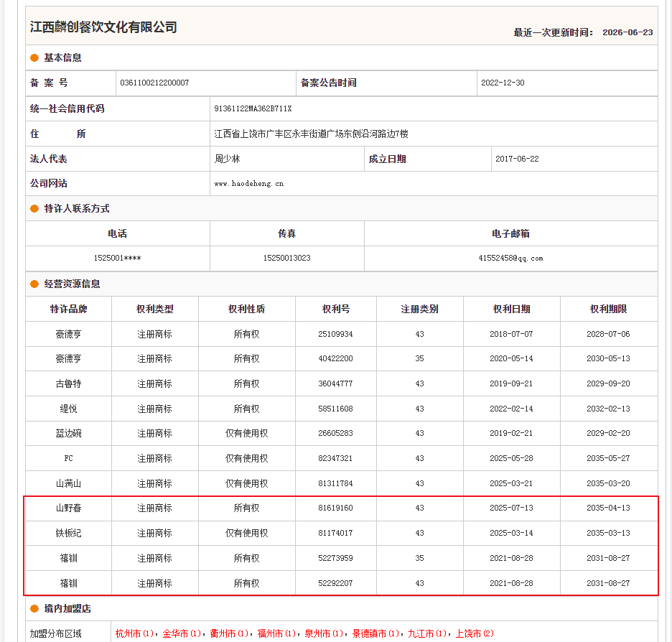
Task: Select record number 0361100212200007
Action: pos(154,83)
